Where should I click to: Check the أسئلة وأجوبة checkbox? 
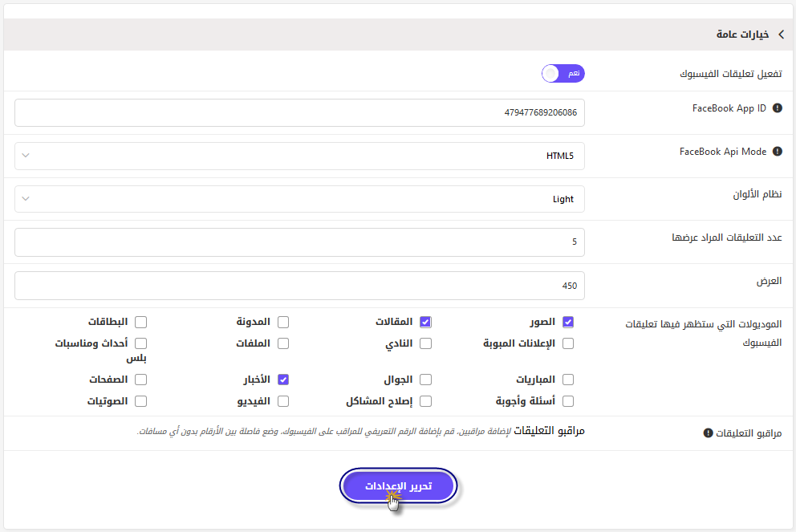point(568,401)
